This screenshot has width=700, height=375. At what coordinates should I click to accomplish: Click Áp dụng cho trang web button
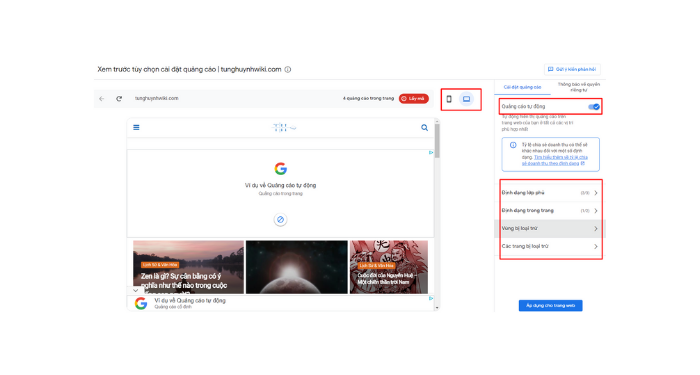point(550,306)
